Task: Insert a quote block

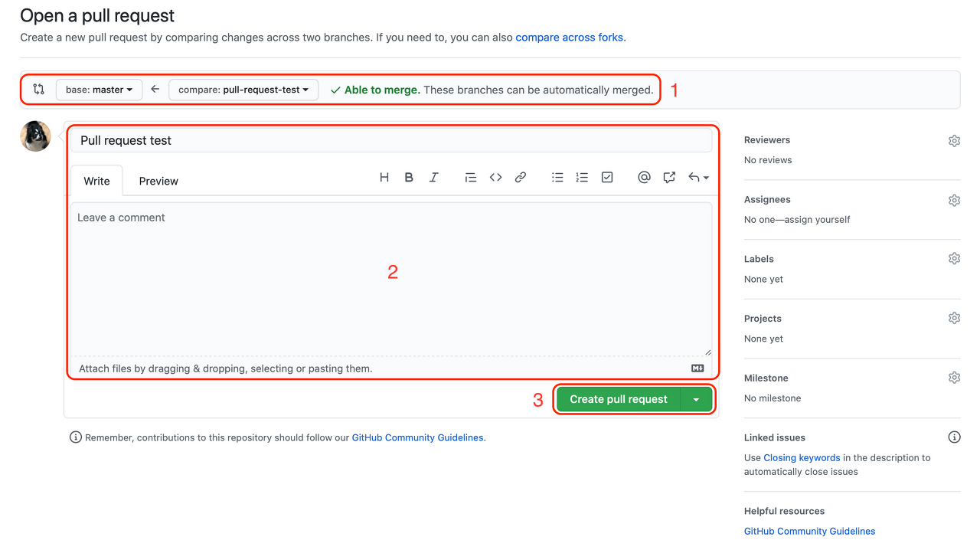Action: 471,177
